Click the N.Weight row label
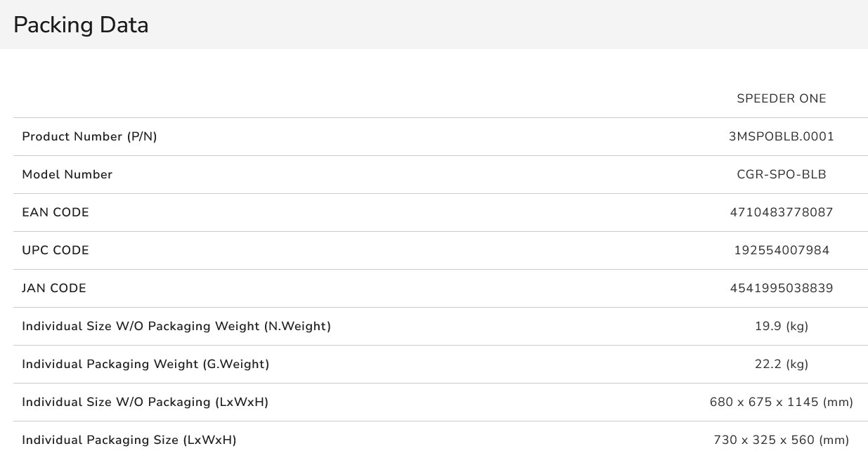The height and width of the screenshot is (458, 868). click(x=176, y=327)
